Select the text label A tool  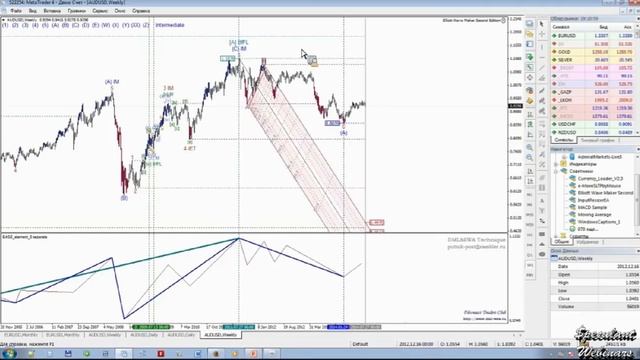[x=542, y=201]
